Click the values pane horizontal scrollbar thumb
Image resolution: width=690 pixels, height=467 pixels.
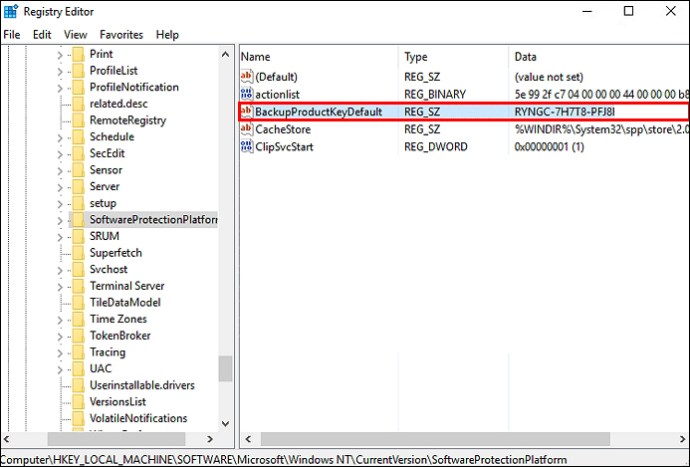(436, 439)
